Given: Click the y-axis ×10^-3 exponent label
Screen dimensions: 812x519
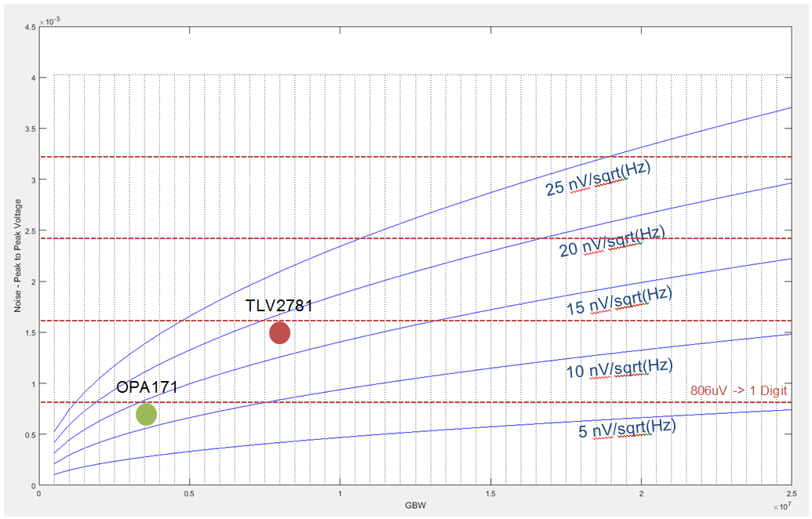Looking at the screenshot, I should click(51, 21).
